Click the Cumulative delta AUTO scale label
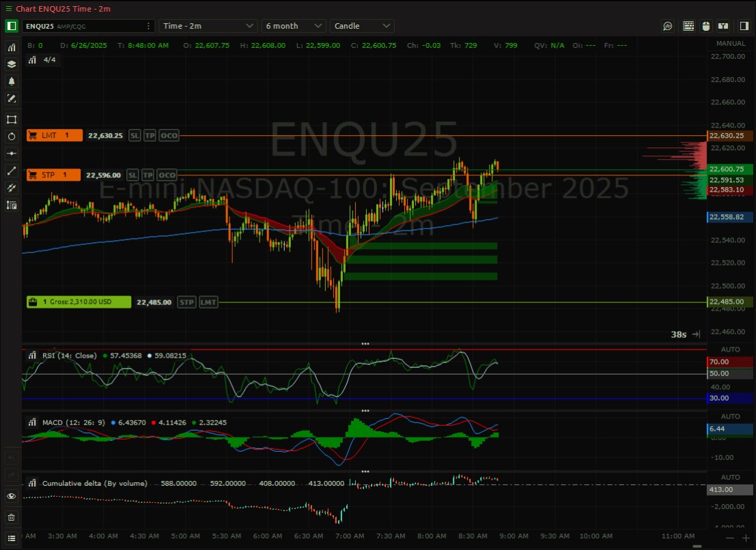The image size is (756, 550). click(x=731, y=477)
